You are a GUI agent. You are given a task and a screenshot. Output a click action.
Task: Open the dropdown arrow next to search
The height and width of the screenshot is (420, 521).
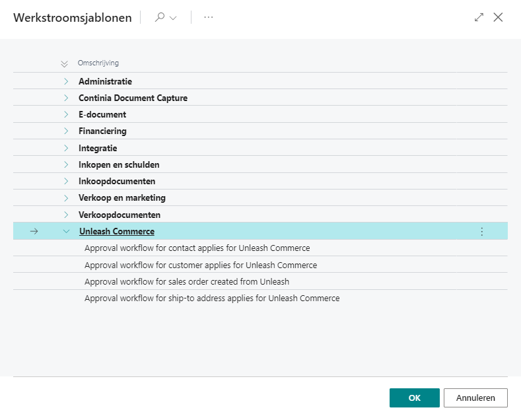[174, 18]
